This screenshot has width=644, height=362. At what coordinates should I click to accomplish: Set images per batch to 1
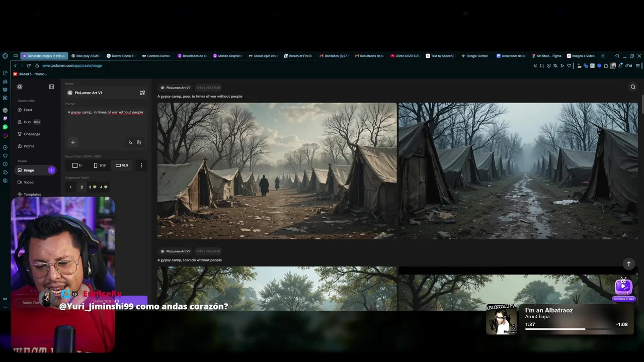click(70, 187)
